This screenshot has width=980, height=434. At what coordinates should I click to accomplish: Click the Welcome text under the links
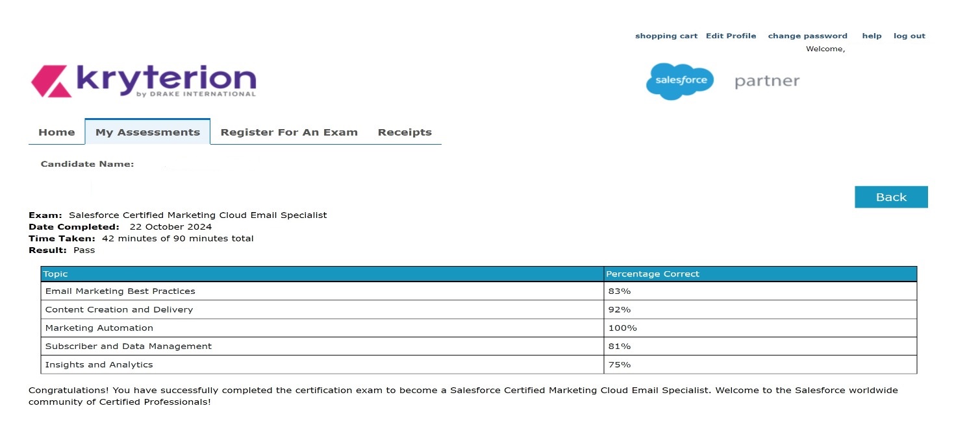825,49
